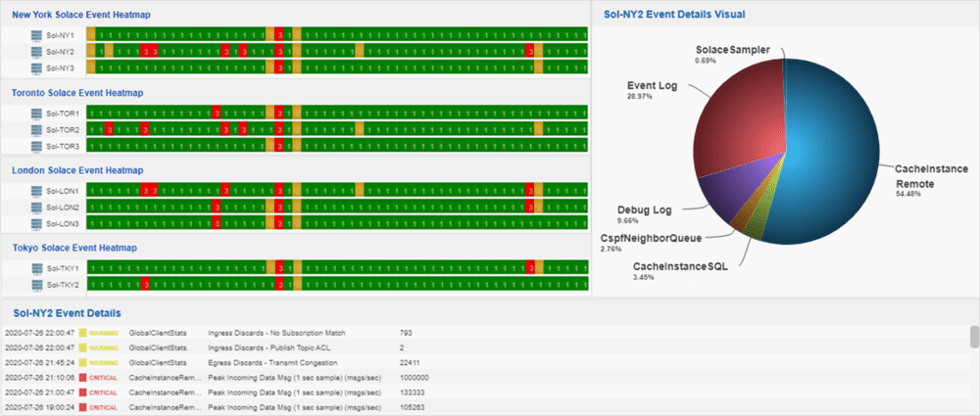The width and height of the screenshot is (980, 416).
Task: Select the Sol-LON1 server icon
Action: point(35,191)
